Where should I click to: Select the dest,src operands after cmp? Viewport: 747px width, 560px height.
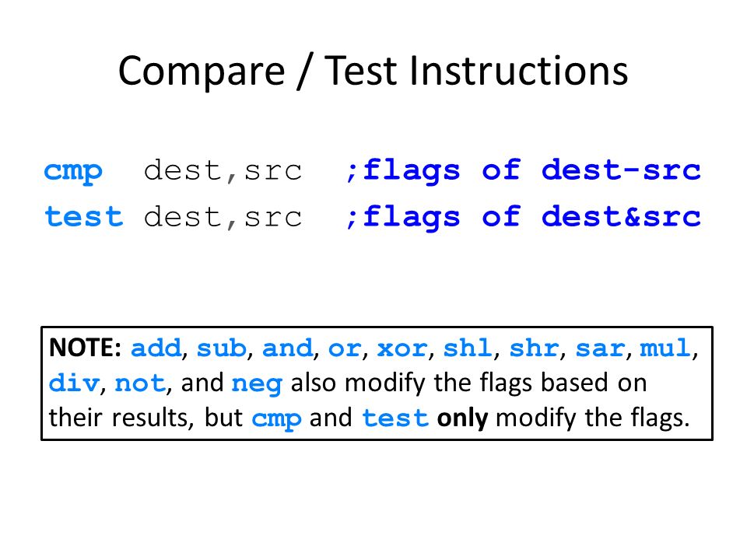tap(223, 170)
